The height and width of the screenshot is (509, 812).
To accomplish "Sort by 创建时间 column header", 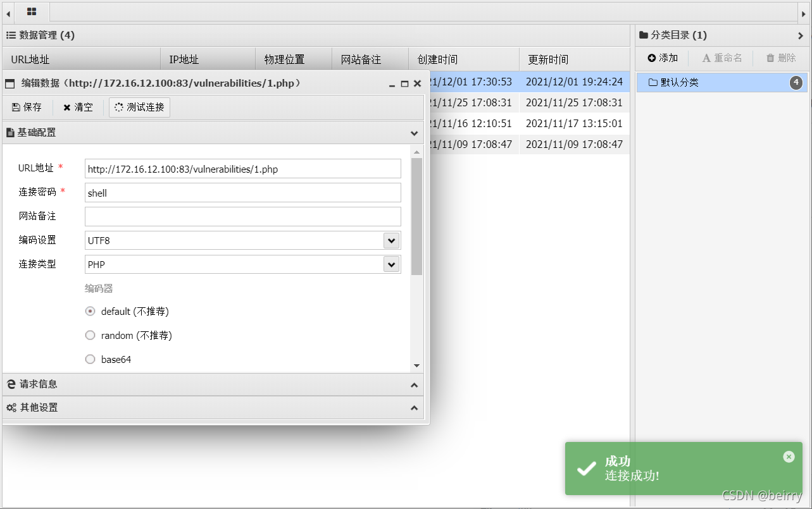I will click(464, 59).
